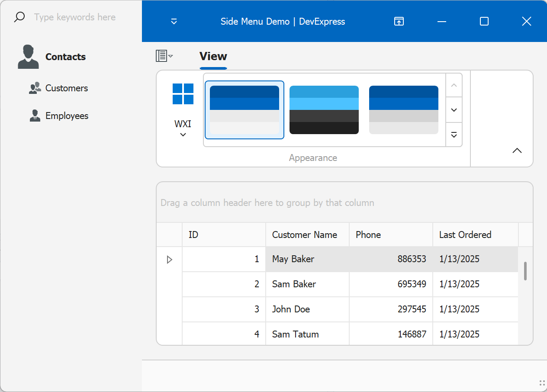Click the window resize grip dots
This screenshot has height=392, width=547.
point(542,382)
